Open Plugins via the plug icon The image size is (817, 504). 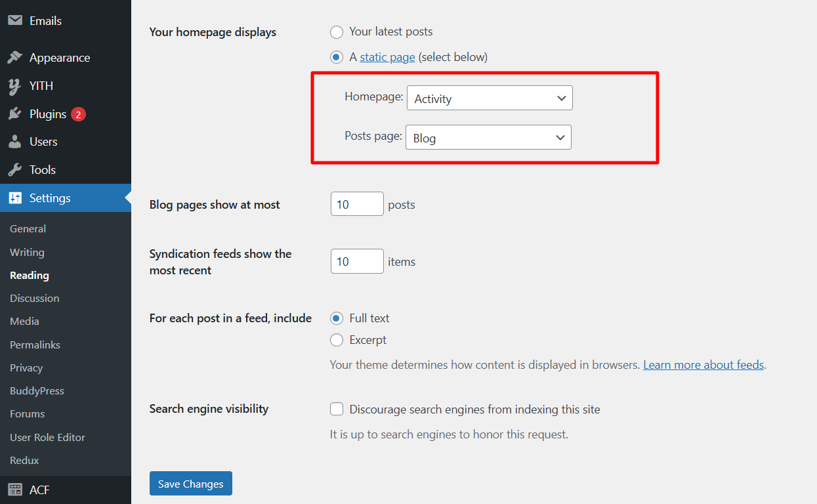pos(14,114)
